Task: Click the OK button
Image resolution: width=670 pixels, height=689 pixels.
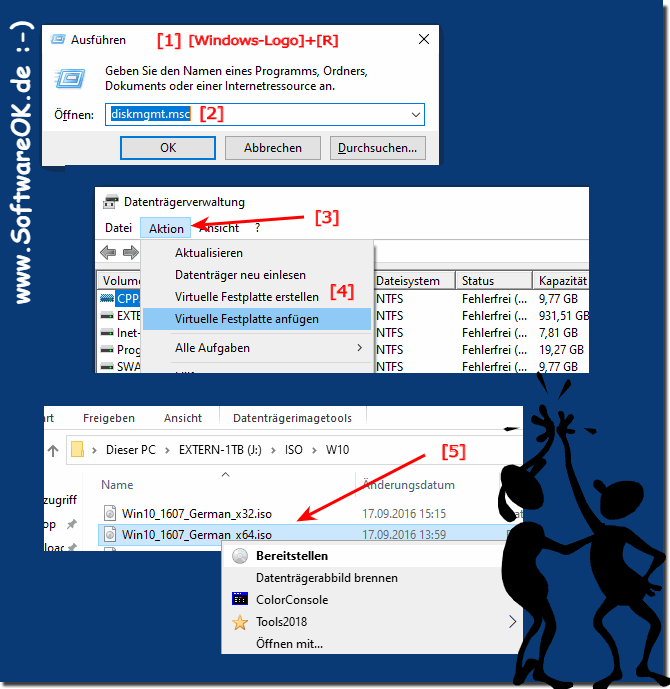Action: [168, 148]
